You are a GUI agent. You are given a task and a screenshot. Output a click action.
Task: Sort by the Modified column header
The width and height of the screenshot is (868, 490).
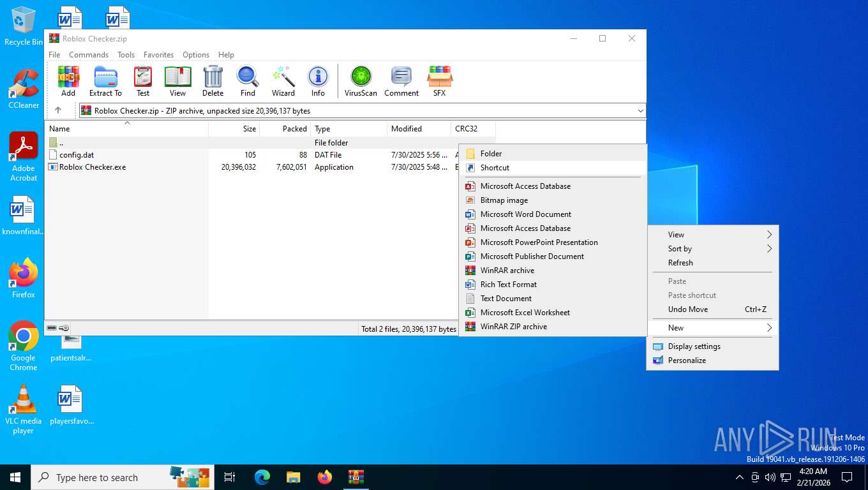point(419,129)
